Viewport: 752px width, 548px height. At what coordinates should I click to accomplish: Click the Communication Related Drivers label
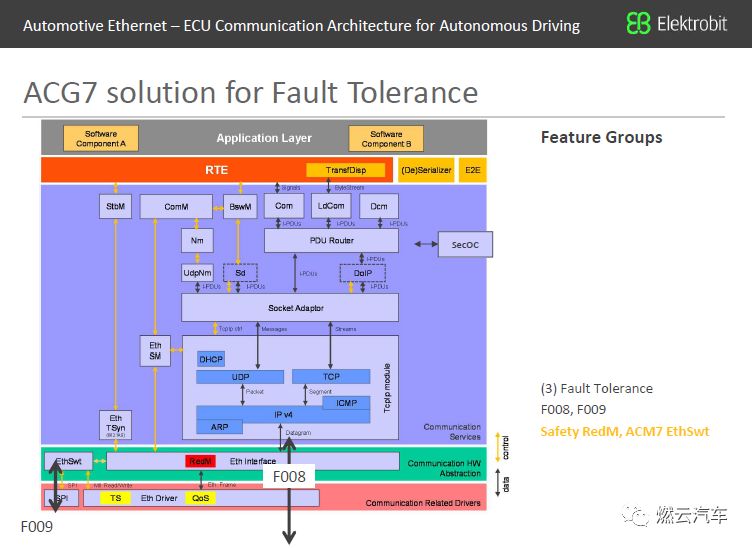[423, 503]
